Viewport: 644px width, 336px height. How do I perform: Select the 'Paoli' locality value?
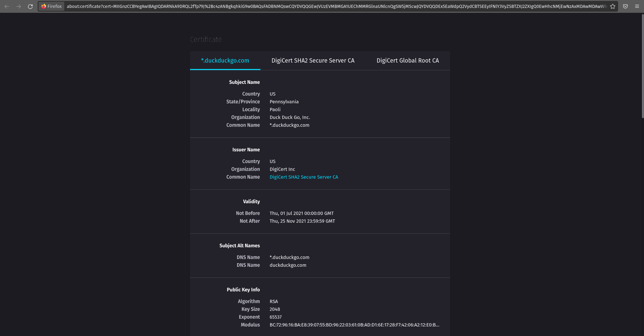[x=275, y=109]
